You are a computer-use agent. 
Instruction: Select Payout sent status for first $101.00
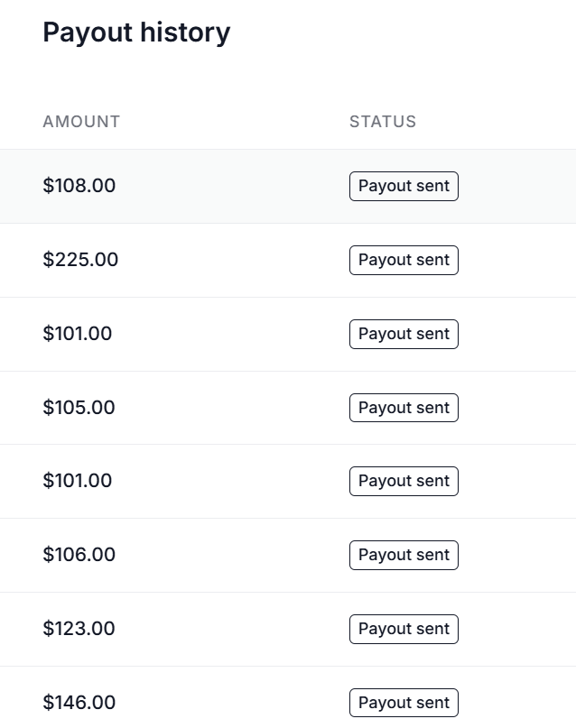coord(404,334)
